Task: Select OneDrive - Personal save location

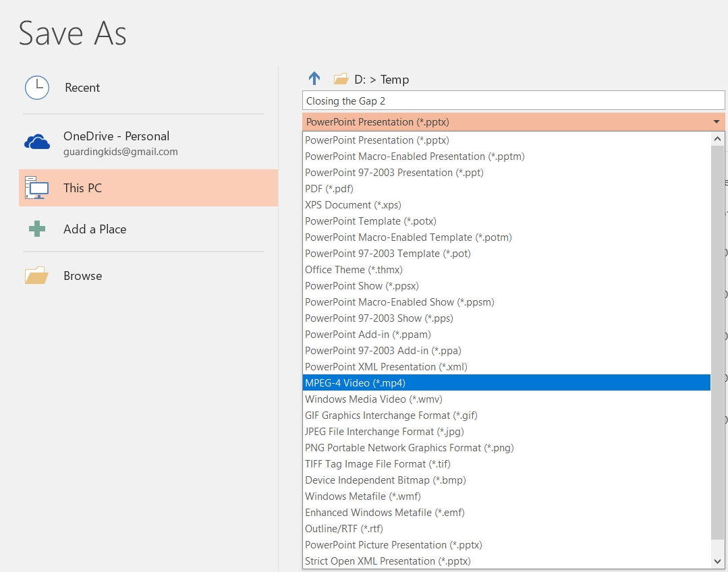Action: 148,142
